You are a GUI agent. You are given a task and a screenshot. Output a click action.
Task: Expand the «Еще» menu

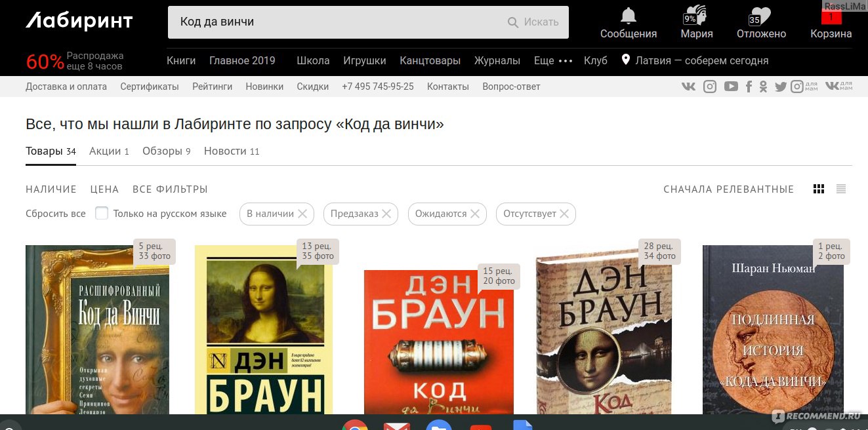[553, 60]
